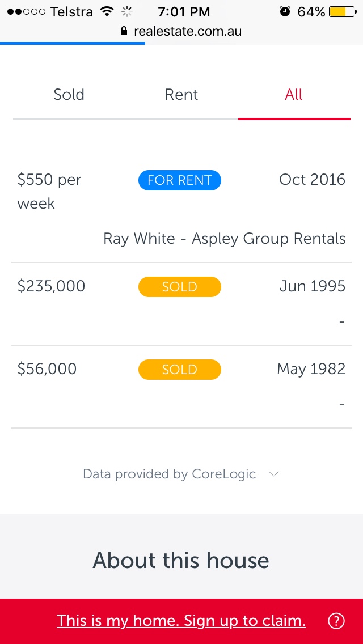Viewport: 363px width, 644px height.
Task: Click the SOLD badge for May 1982
Action: click(180, 370)
